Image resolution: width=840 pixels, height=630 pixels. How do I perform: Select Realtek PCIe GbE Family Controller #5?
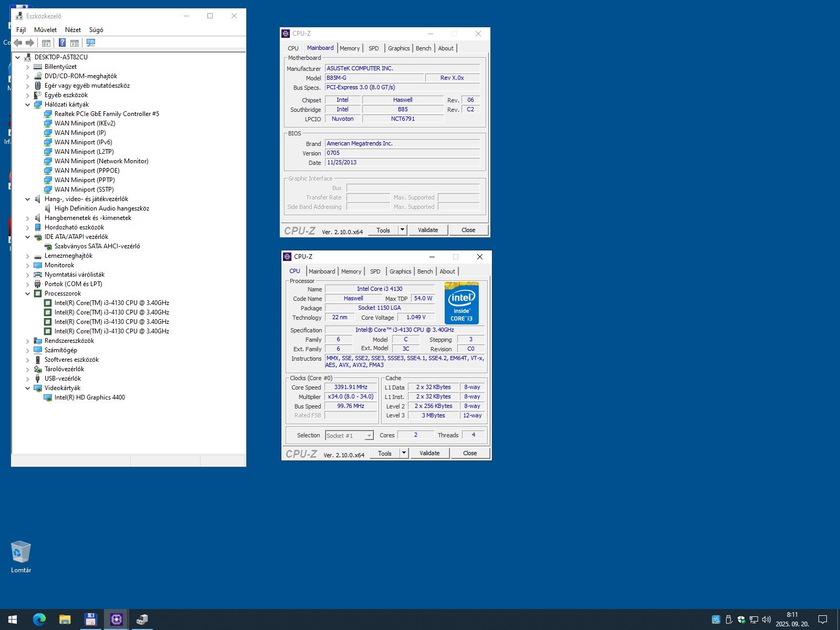click(107, 114)
